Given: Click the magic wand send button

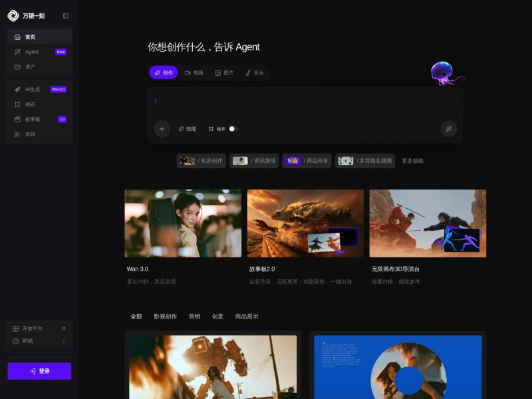Looking at the screenshot, I should coord(448,129).
